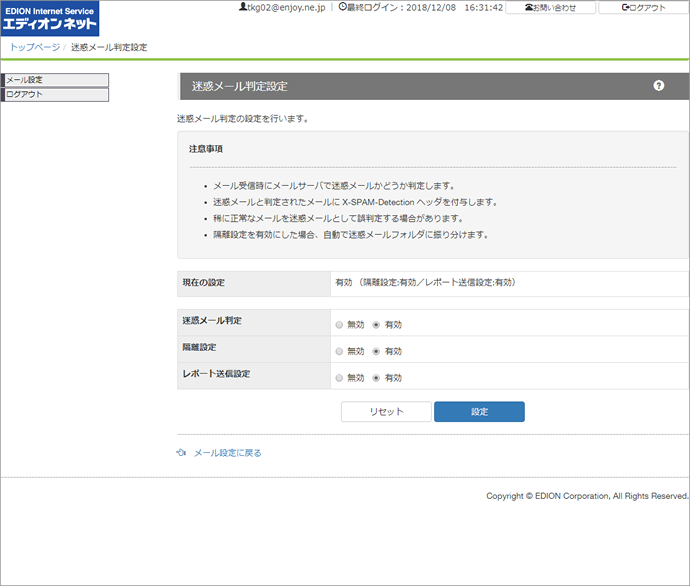Click the EDION エディオンネット logo
The width and height of the screenshot is (690, 586).
(x=50, y=18)
